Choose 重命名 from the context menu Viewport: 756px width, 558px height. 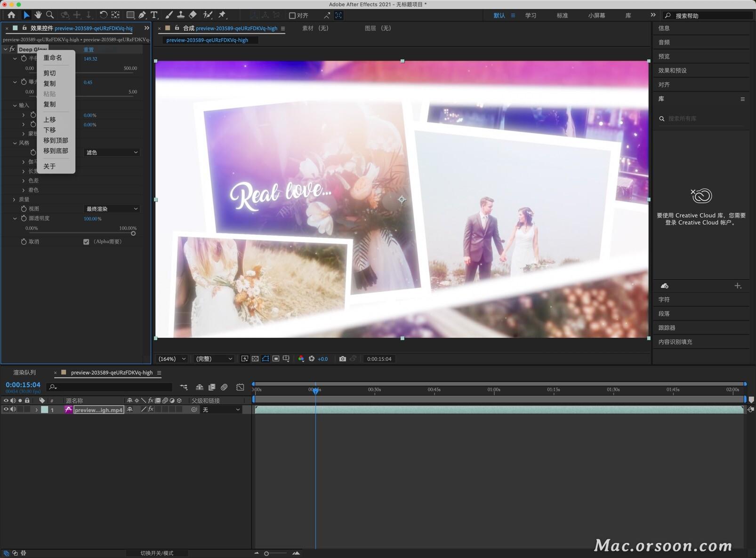click(x=53, y=58)
